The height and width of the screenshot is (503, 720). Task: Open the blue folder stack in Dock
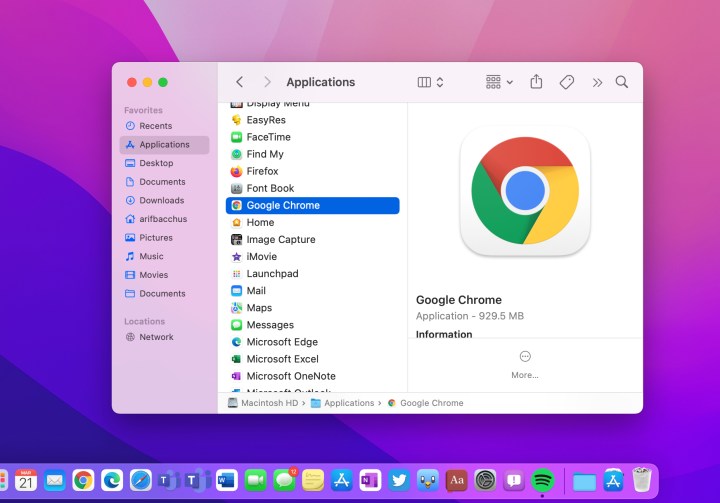point(584,482)
